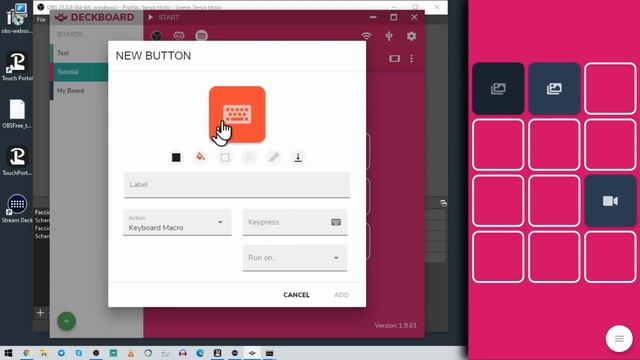Click the gamepad icon in Deckboard toolbar
This screenshot has height=360, width=640.
coord(179,36)
